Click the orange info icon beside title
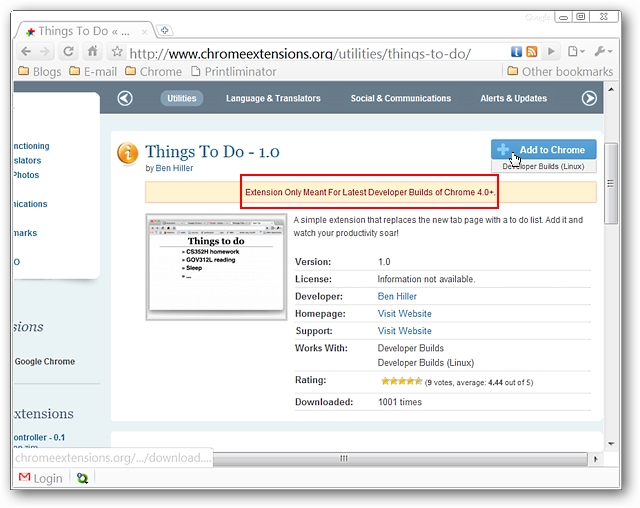640x508 pixels. click(x=127, y=153)
